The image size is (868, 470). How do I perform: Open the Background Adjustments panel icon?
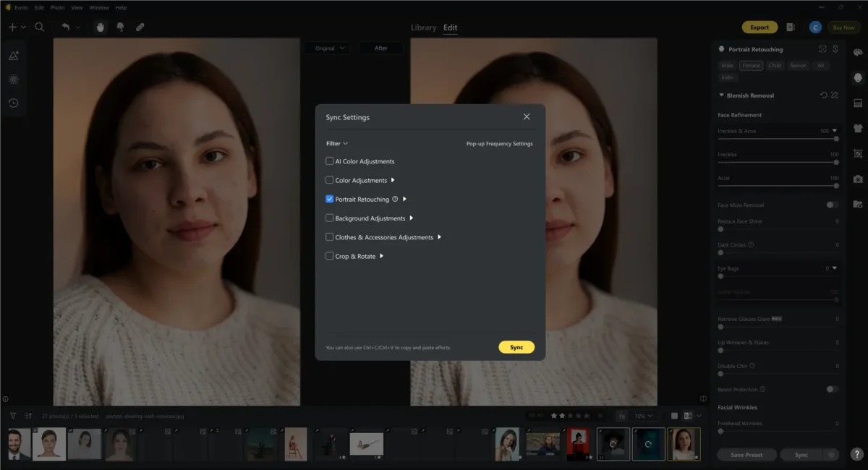(x=858, y=103)
